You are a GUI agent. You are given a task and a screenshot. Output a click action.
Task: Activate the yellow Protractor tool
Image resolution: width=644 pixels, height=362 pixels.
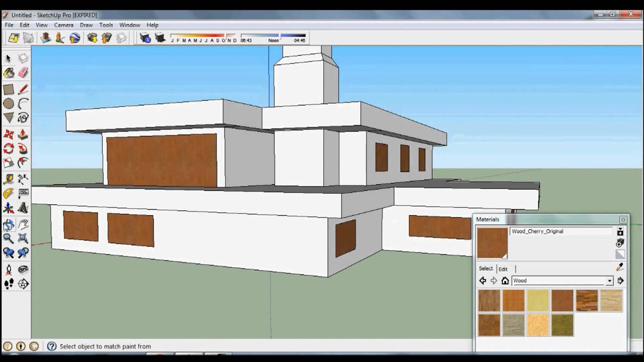tap(9, 194)
